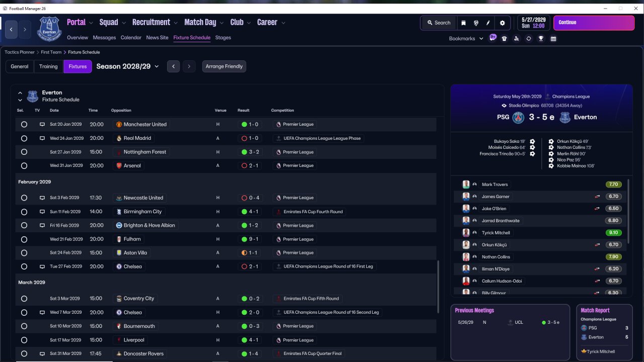Click the pencil edit icon
The height and width of the screenshot is (362, 644).
488,23
